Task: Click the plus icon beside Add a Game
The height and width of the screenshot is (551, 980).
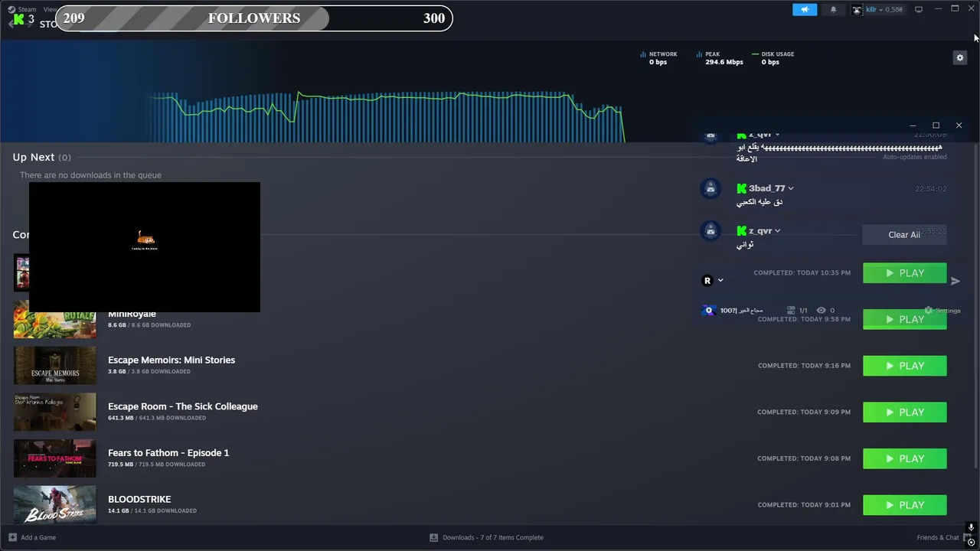Action: point(12,537)
